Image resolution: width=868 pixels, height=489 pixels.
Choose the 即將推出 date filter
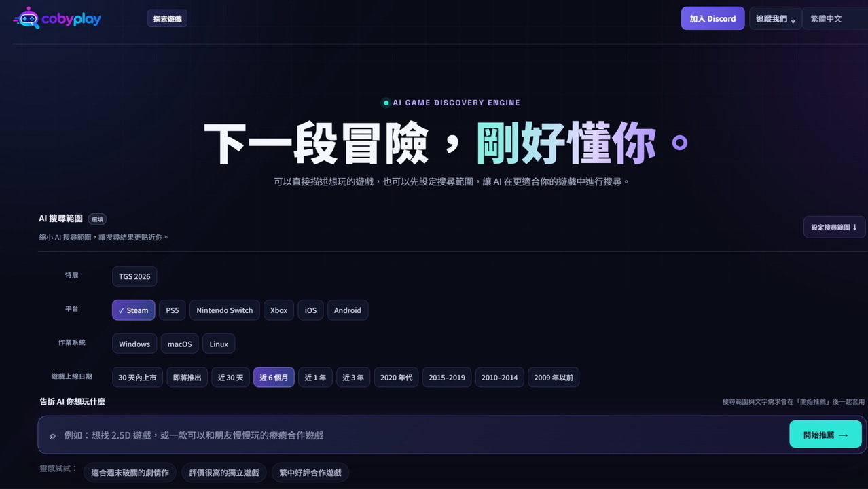(x=187, y=377)
